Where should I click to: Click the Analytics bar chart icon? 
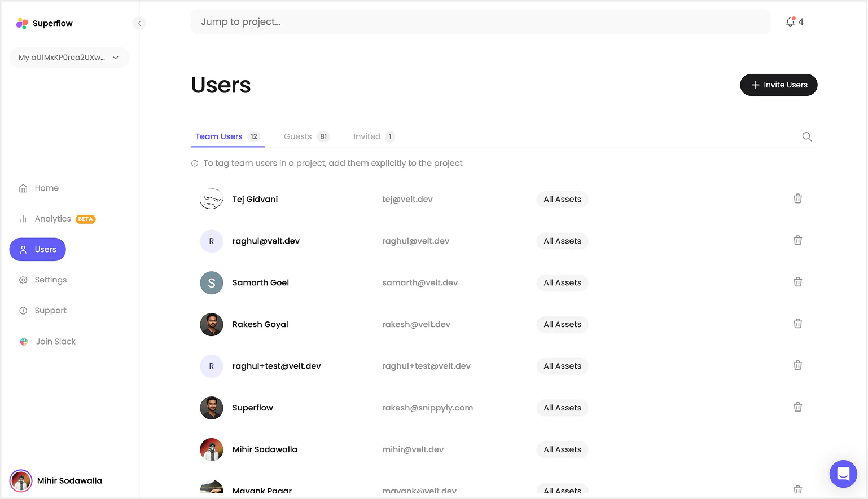(23, 219)
